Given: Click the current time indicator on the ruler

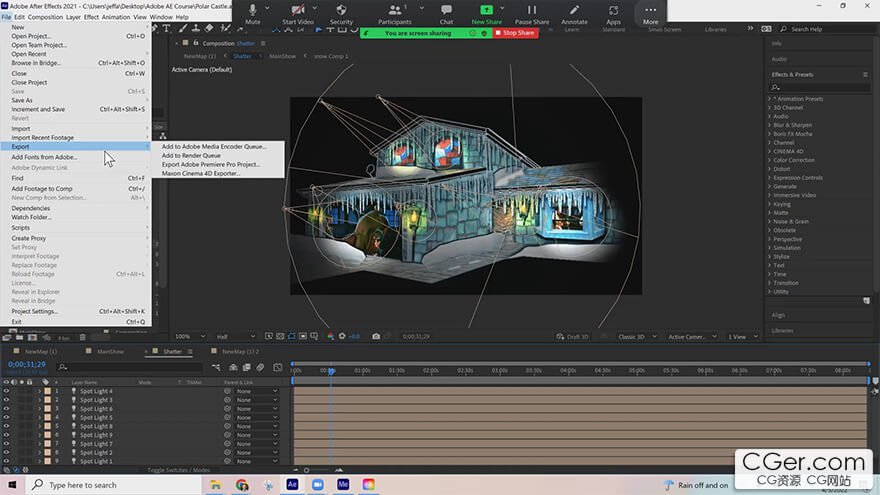Looking at the screenshot, I should coord(331,371).
